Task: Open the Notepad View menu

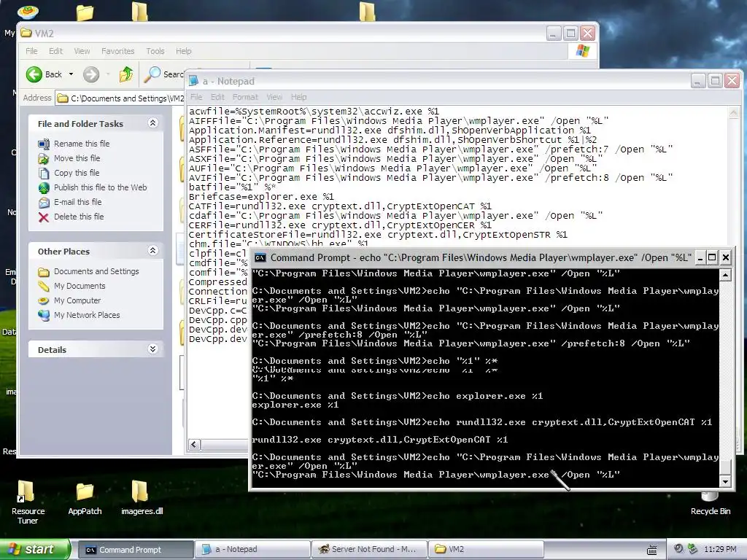Action: pyautogui.click(x=274, y=97)
